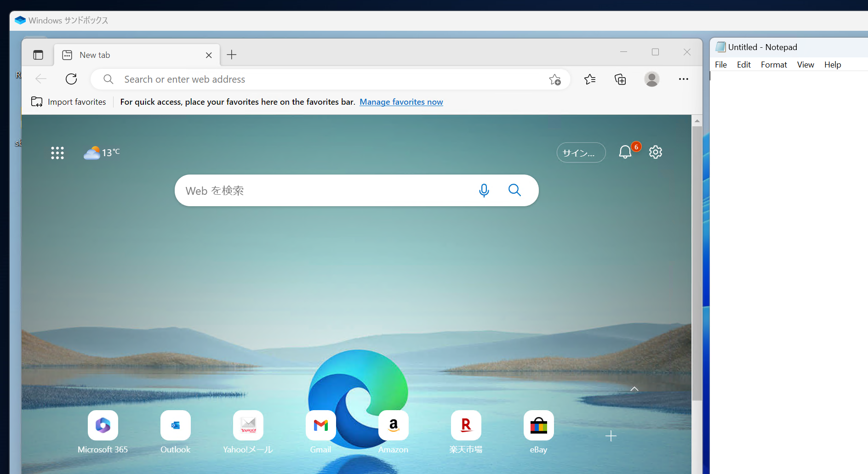Viewport: 868px width, 474px height.
Task: Open the page settings gear on new tab
Action: [655, 152]
